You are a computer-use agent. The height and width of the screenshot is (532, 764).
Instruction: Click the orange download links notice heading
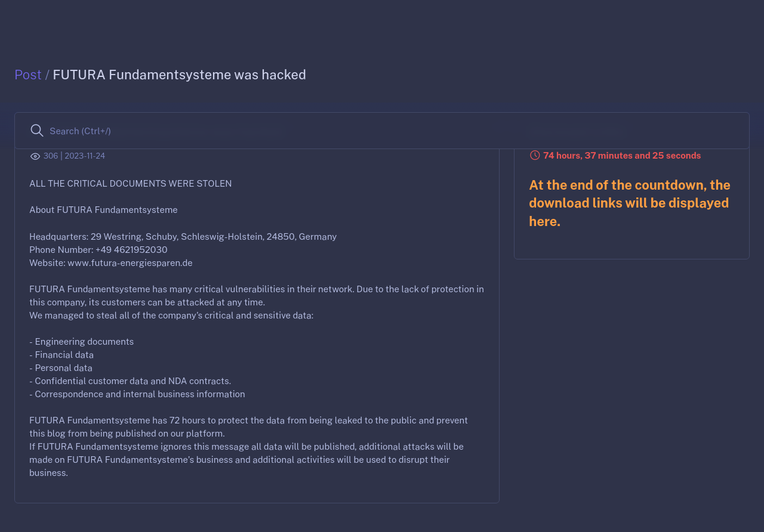point(630,203)
